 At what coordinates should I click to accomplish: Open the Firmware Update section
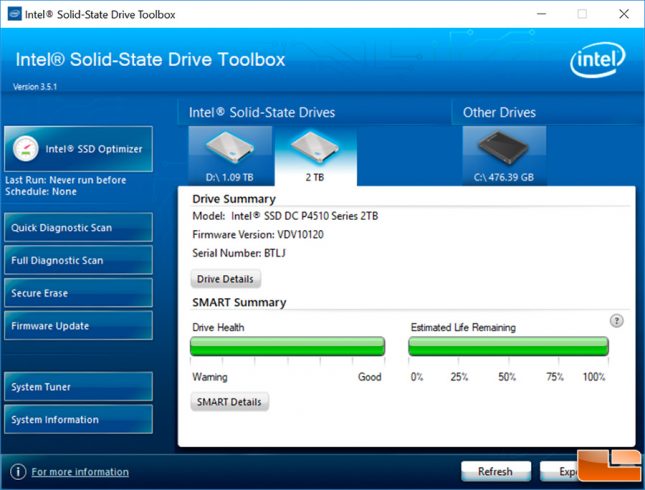78,325
